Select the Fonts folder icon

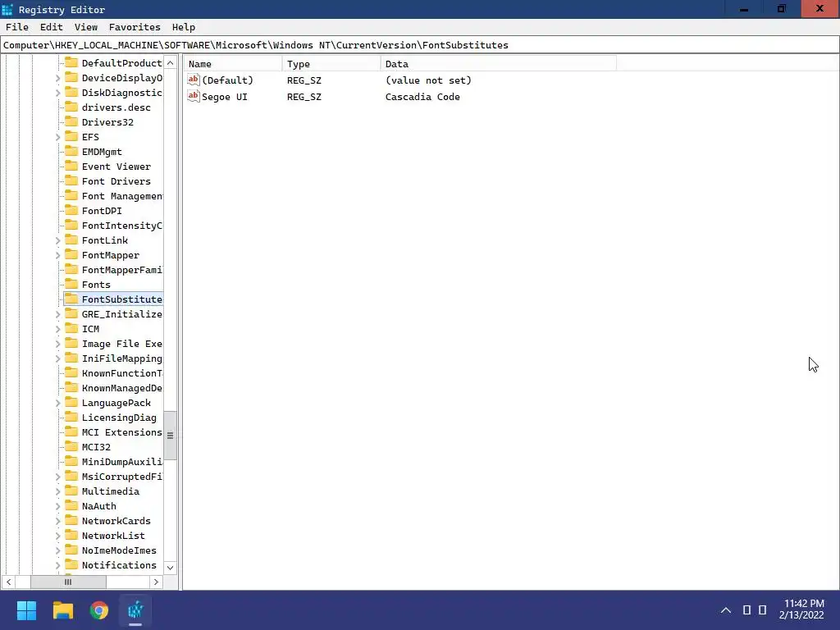point(71,284)
